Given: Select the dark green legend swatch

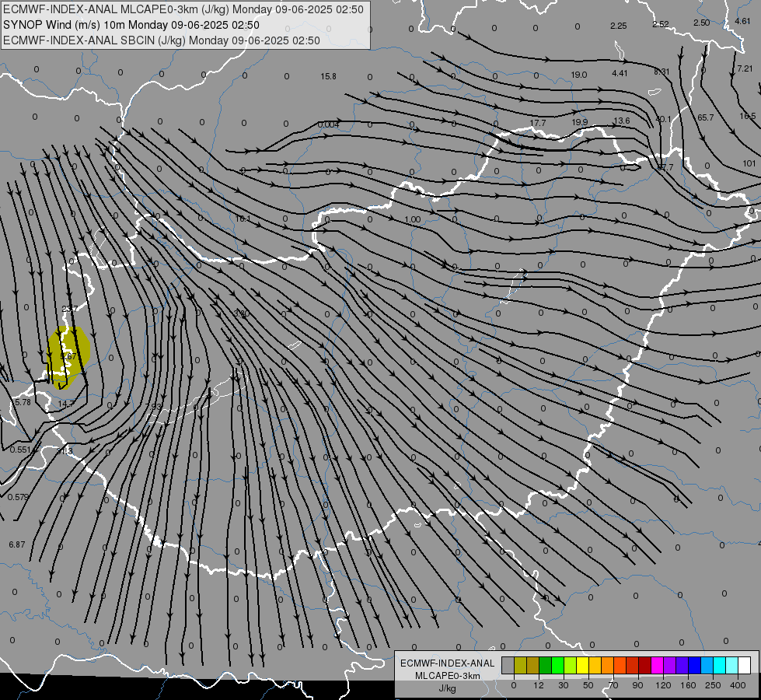Looking at the screenshot, I should point(546,665).
